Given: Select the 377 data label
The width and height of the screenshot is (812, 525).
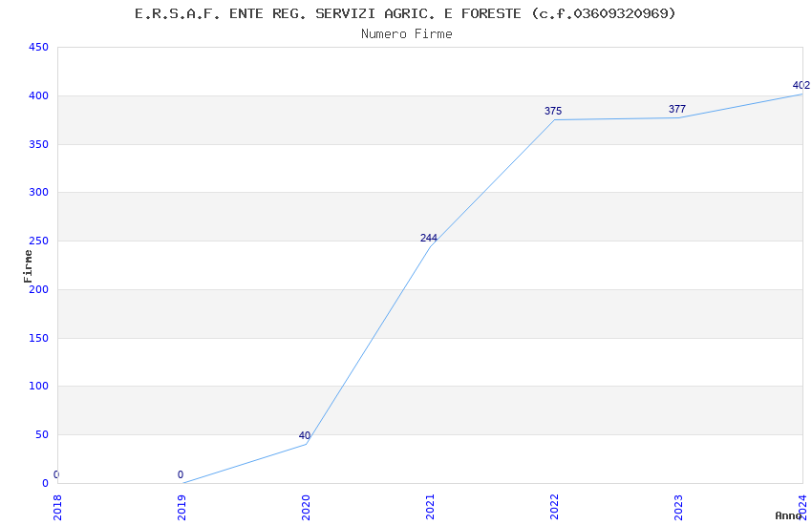Looking at the screenshot, I should click(x=677, y=109).
